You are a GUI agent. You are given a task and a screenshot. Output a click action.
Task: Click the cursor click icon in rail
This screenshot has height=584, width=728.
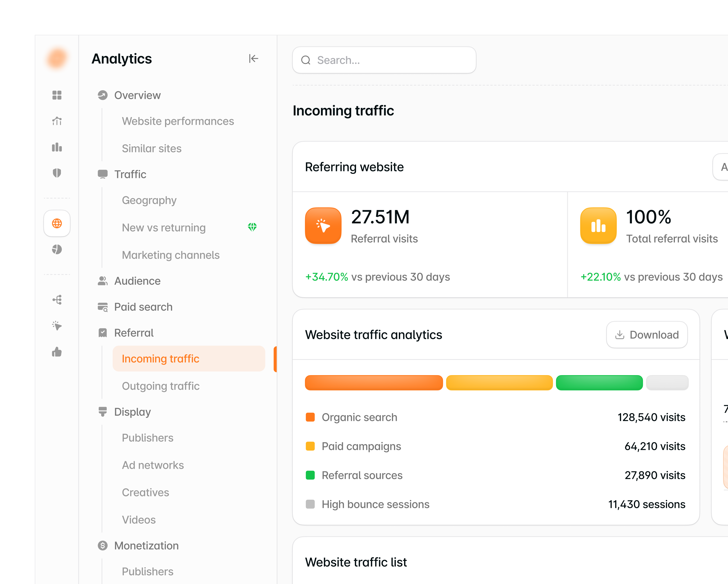57,326
